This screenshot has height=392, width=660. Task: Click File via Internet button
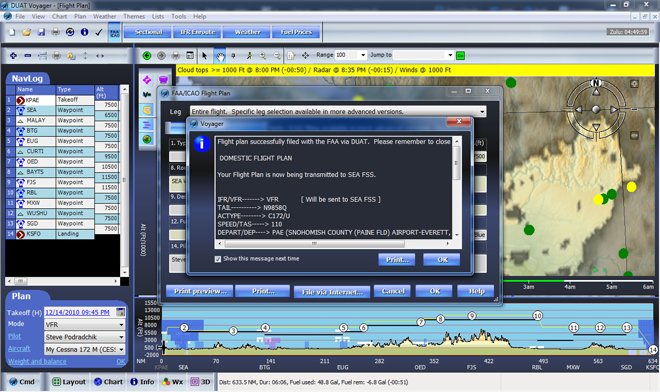(x=332, y=292)
